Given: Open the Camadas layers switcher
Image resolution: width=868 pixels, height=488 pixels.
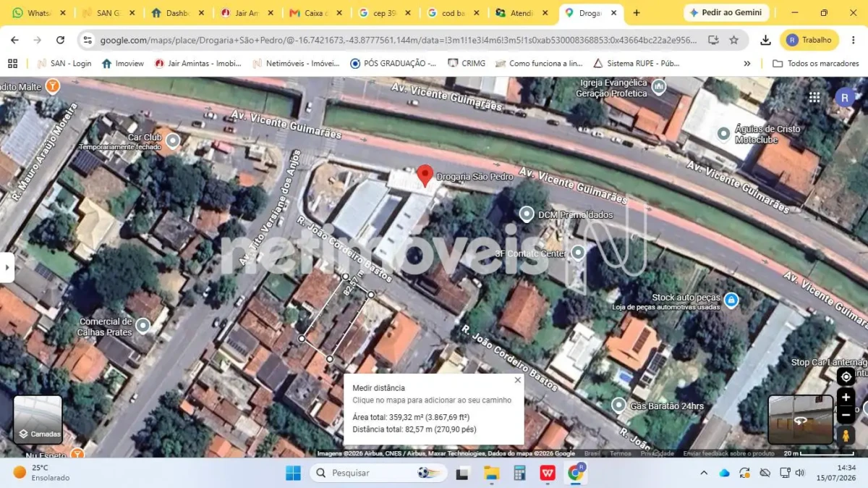Looking at the screenshot, I should point(38,419).
